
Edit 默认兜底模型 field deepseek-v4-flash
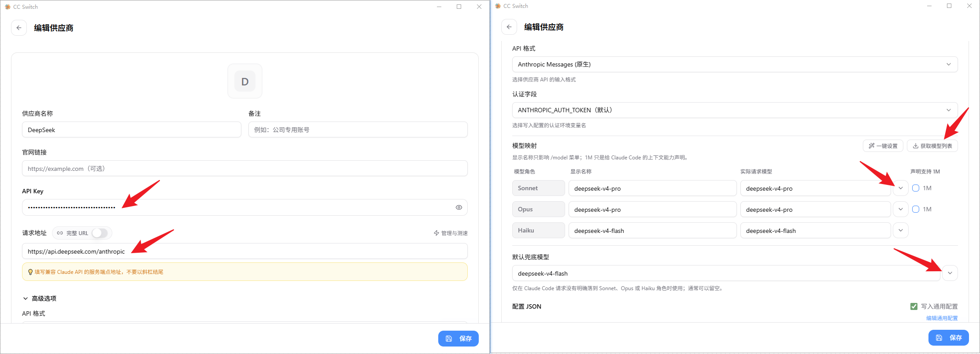[x=726, y=273]
